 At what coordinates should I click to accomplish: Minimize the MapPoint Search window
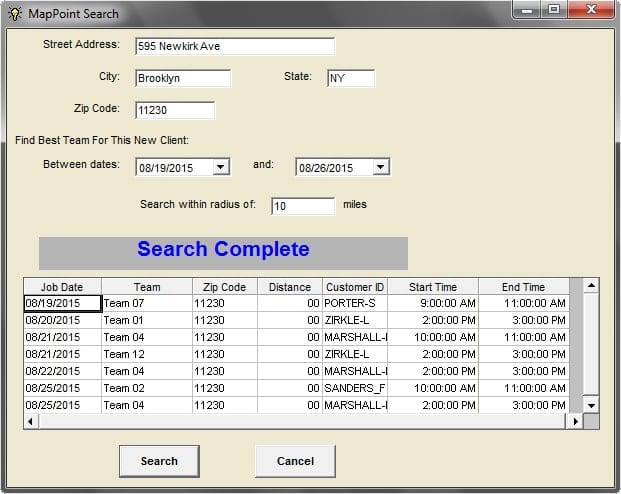point(527,10)
